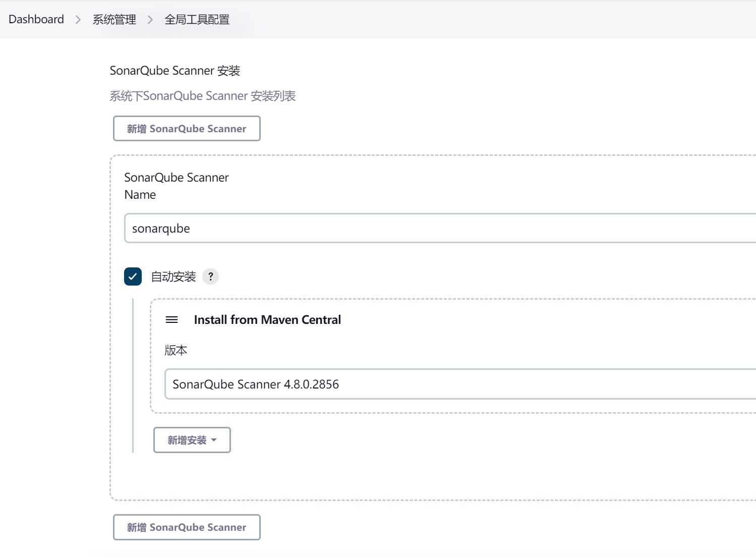Open the Dashboard breadcrumb link
This screenshot has width=756, height=557.
pyautogui.click(x=36, y=19)
